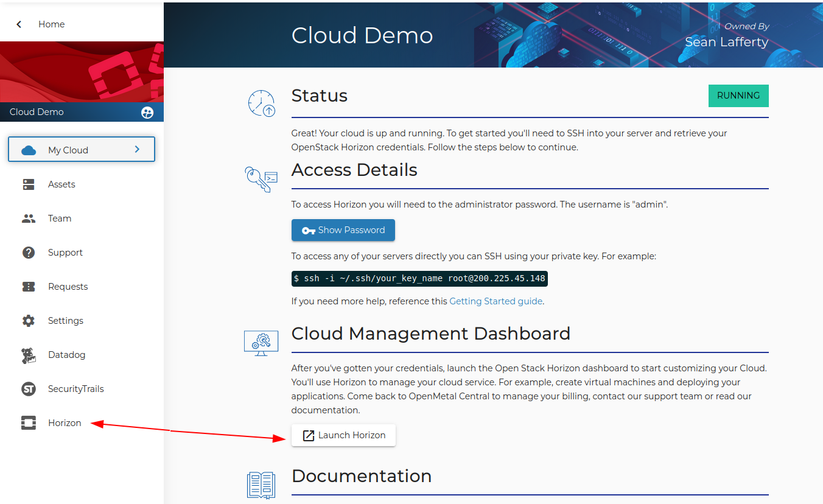
Task: Click the Requests ticket icon
Action: [29, 287]
